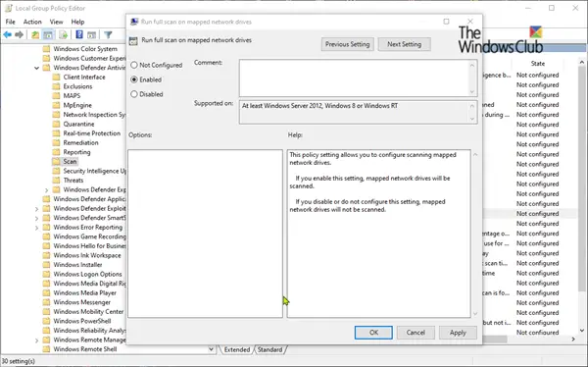Click the Cancel button
Screen dimensions: 588x367
click(416, 333)
